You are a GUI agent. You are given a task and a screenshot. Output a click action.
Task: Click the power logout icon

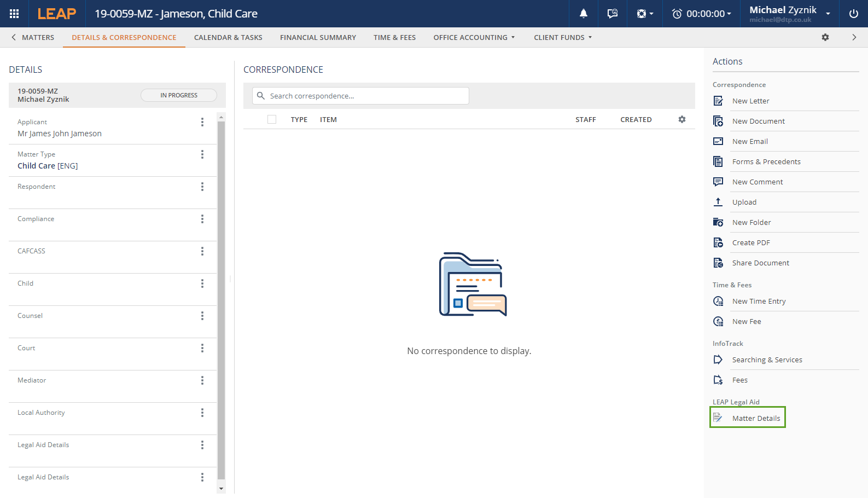[853, 14]
